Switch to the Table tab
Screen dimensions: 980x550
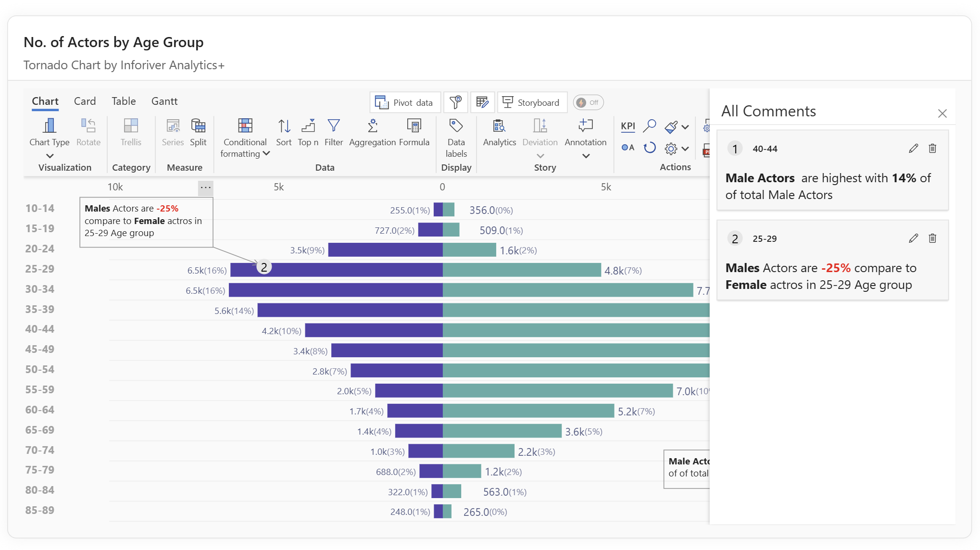point(124,101)
